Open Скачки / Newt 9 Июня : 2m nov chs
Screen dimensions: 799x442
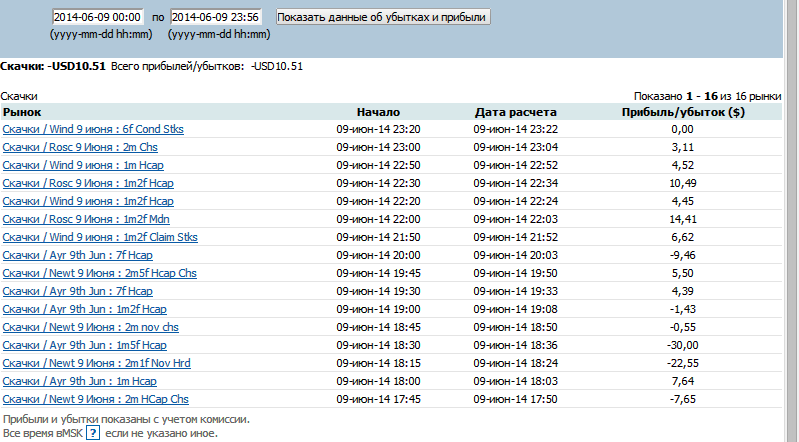[x=91, y=327]
